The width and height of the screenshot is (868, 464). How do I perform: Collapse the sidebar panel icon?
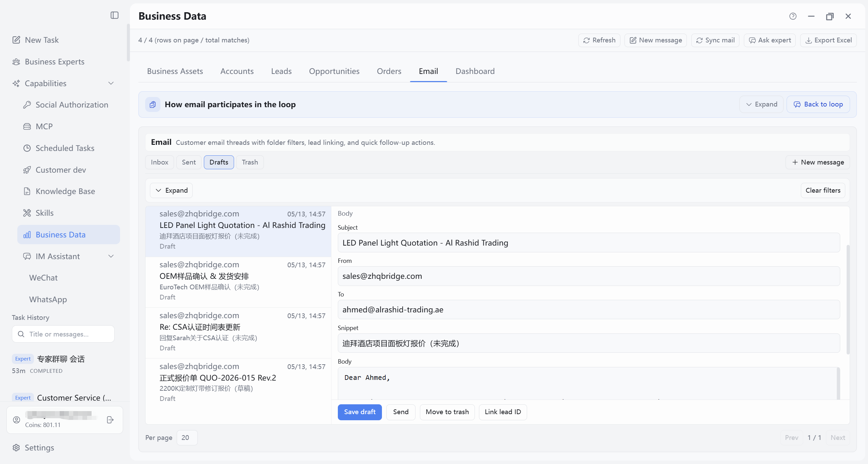(x=115, y=15)
